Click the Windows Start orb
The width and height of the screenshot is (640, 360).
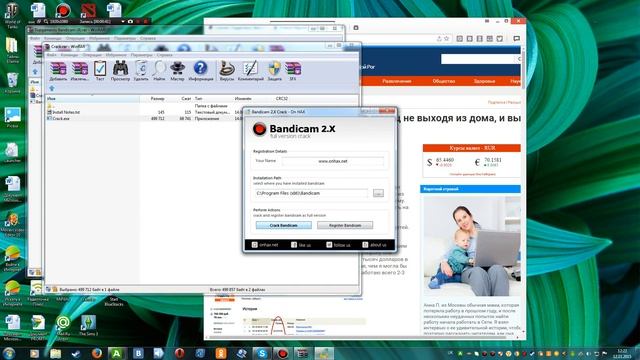9,353
